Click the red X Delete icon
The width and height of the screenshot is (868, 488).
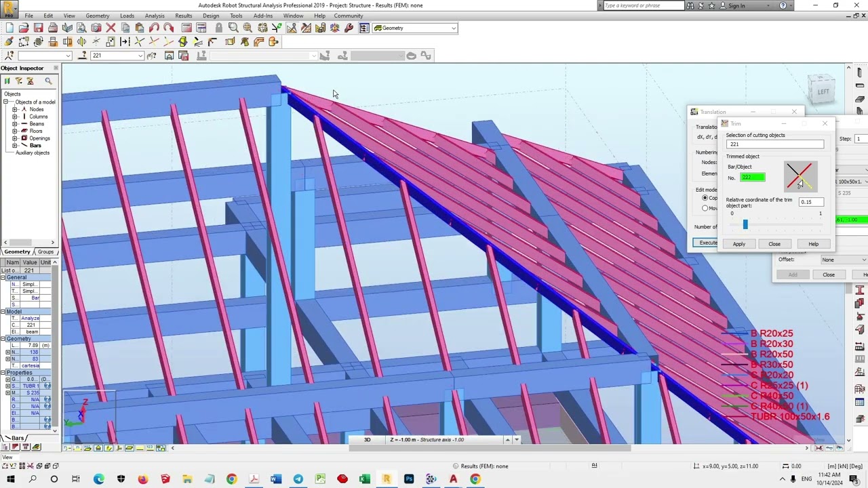click(x=111, y=28)
